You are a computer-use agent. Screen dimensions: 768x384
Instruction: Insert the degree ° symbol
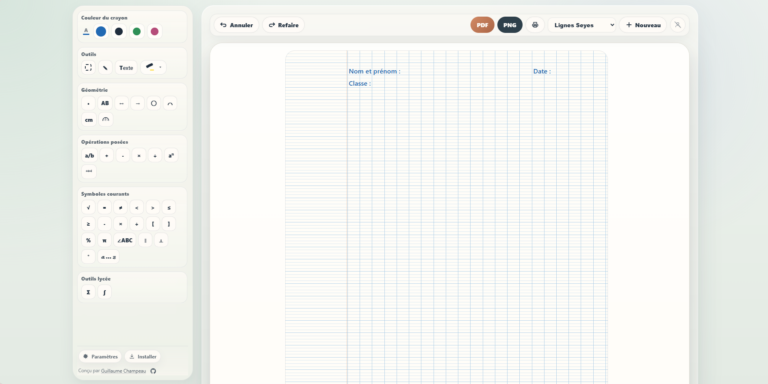(88, 257)
